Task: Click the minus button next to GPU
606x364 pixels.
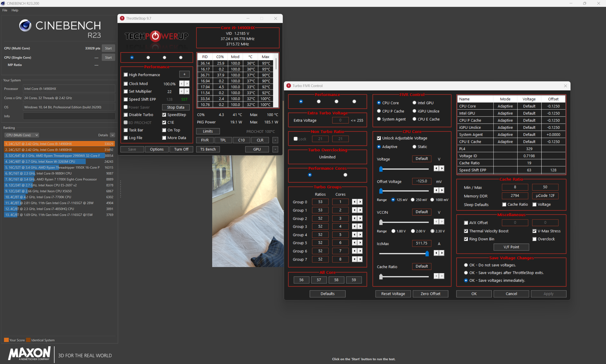Action: point(275,149)
